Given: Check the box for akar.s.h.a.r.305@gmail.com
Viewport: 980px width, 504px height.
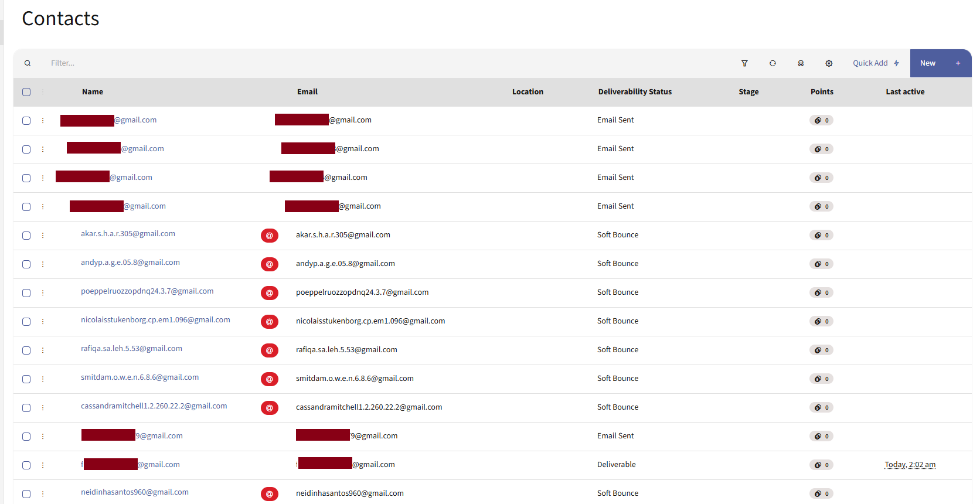Looking at the screenshot, I should click(26, 236).
